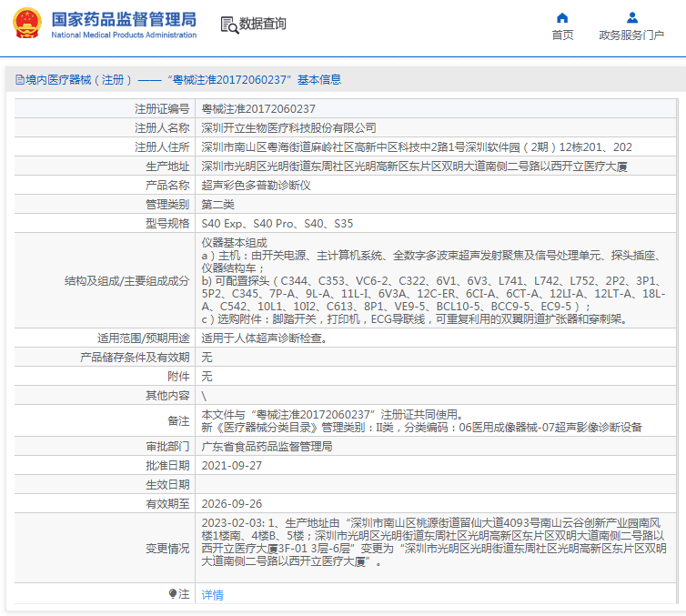Open the 数据查询 search document icon

[x=229, y=25]
